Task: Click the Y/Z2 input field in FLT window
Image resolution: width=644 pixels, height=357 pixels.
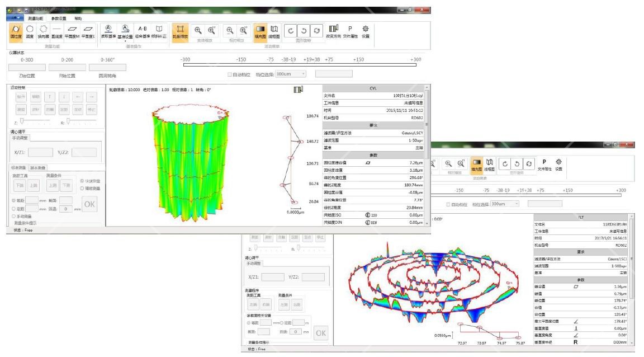Action: click(x=314, y=277)
